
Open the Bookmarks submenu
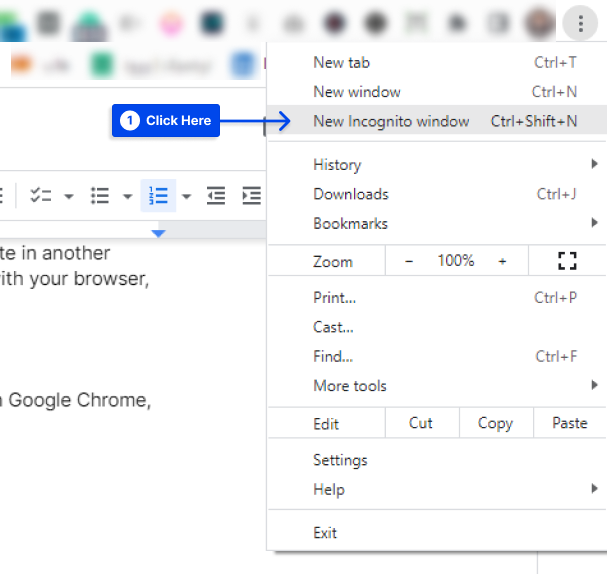(437, 224)
